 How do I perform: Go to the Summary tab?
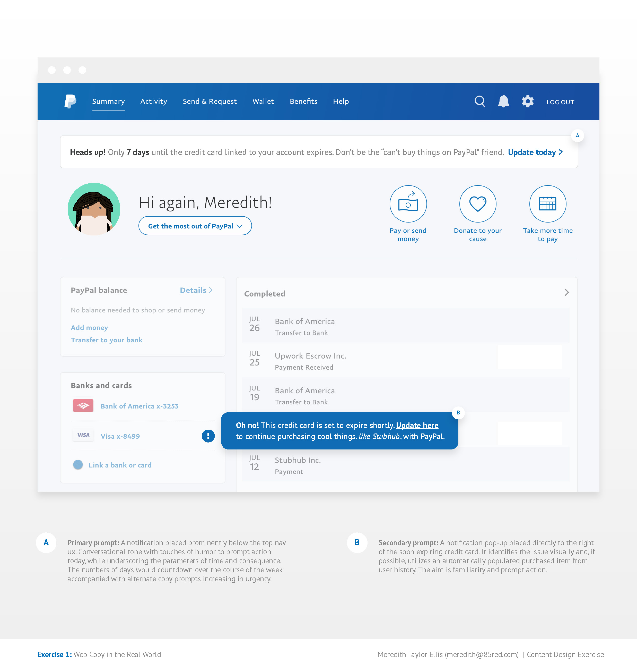(108, 101)
